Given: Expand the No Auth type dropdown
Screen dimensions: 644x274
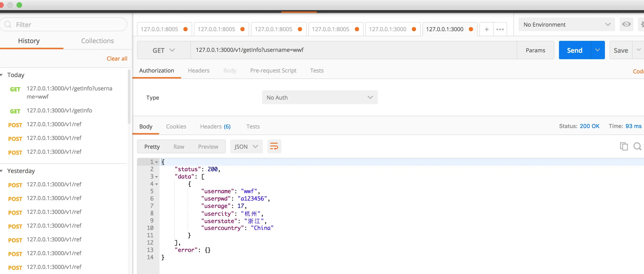Looking at the screenshot, I should click(319, 98).
